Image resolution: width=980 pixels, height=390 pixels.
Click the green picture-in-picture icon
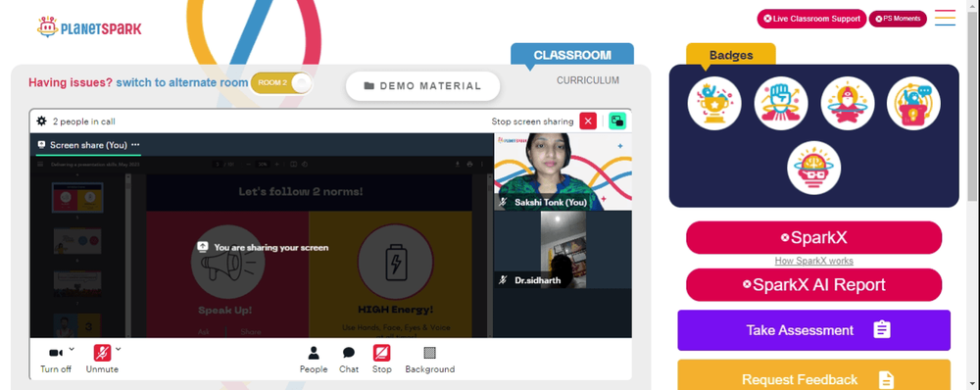tap(617, 122)
